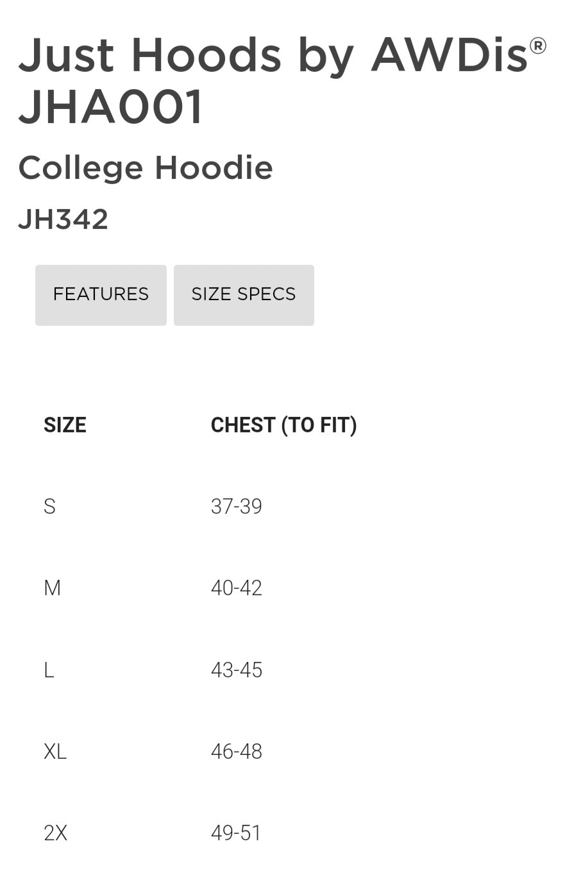Select the College Hoodie product name
The width and height of the screenshot is (588, 882).
[x=146, y=168]
